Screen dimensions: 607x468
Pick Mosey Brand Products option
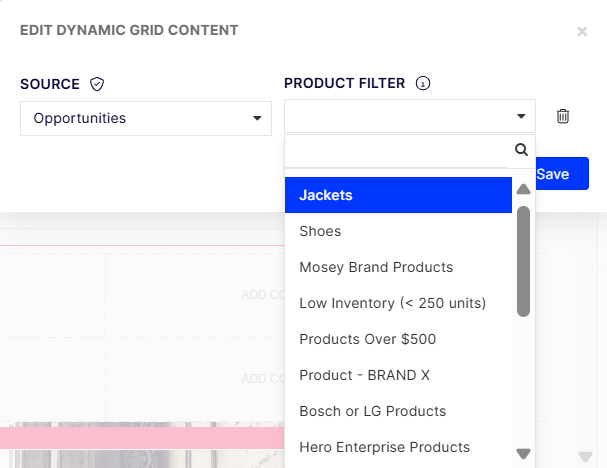point(398,267)
